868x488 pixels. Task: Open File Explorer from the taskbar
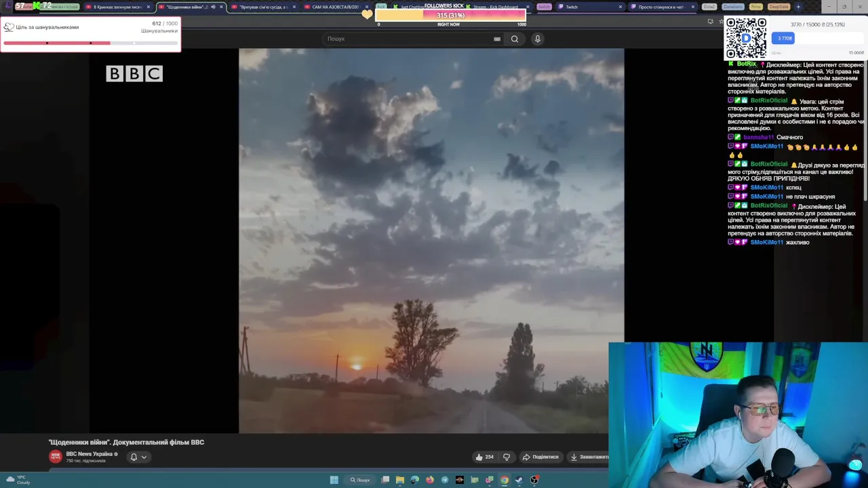pyautogui.click(x=400, y=480)
